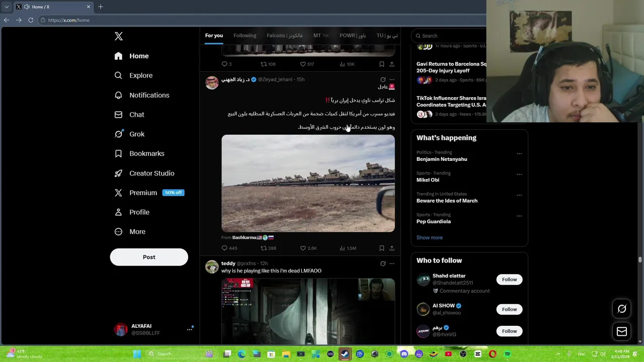This screenshot has width=644, height=362.
Task: Like the top post with 517 likes
Action: click(x=307, y=64)
